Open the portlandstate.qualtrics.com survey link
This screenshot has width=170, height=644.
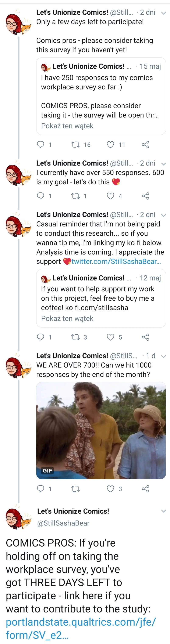(x=81, y=628)
